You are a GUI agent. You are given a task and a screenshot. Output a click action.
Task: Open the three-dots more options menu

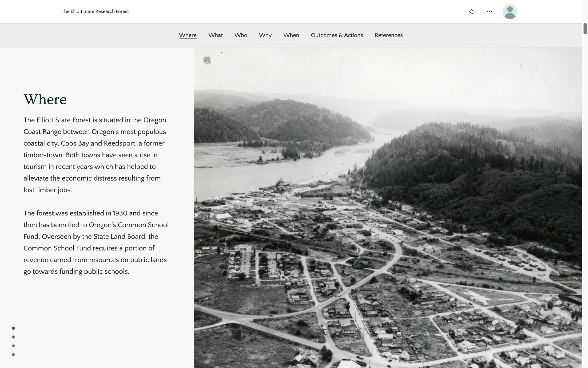pos(489,12)
